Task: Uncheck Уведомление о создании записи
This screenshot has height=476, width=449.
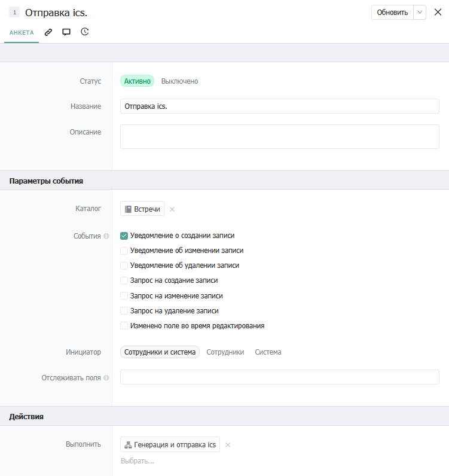Action: (124, 236)
